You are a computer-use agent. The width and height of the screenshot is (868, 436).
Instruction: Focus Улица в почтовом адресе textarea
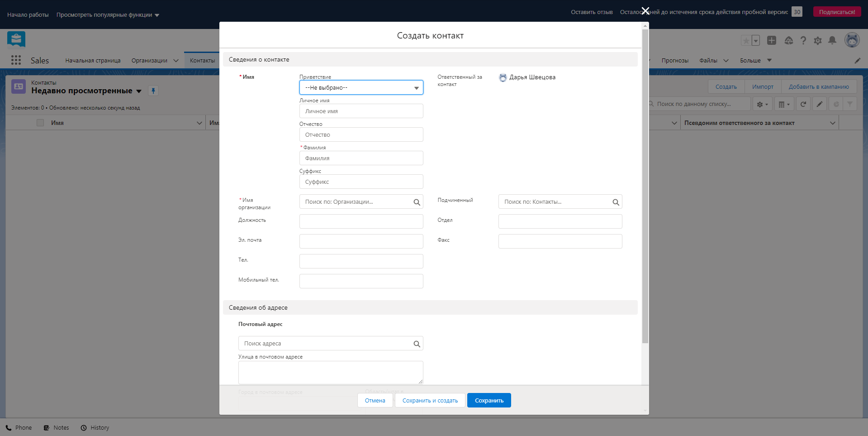click(x=331, y=373)
